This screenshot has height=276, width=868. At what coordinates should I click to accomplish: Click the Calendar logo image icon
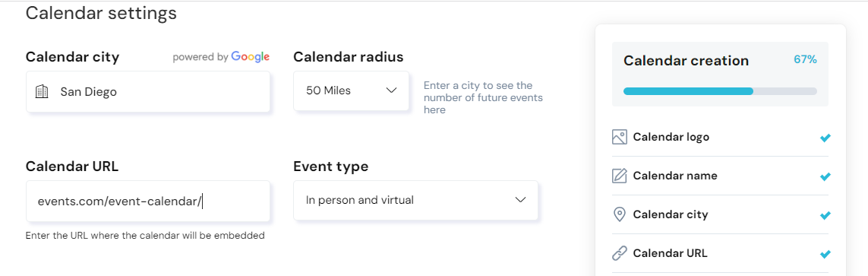point(620,137)
